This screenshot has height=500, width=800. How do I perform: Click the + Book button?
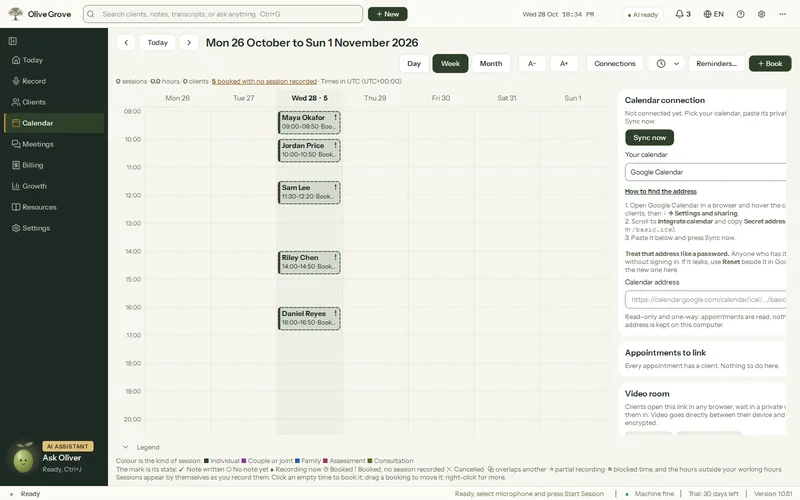[x=770, y=63]
